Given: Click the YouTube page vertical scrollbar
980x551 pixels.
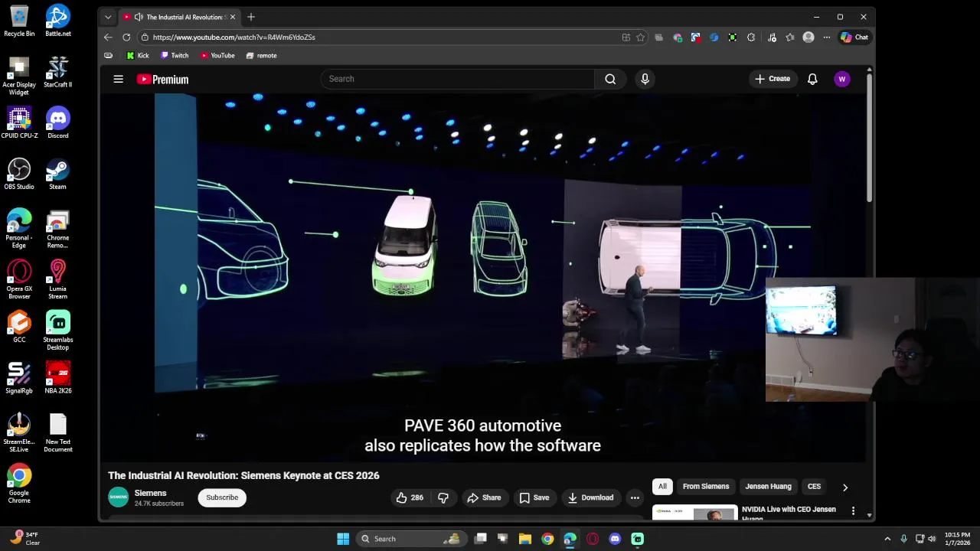Looking at the screenshot, I should coord(869,138).
